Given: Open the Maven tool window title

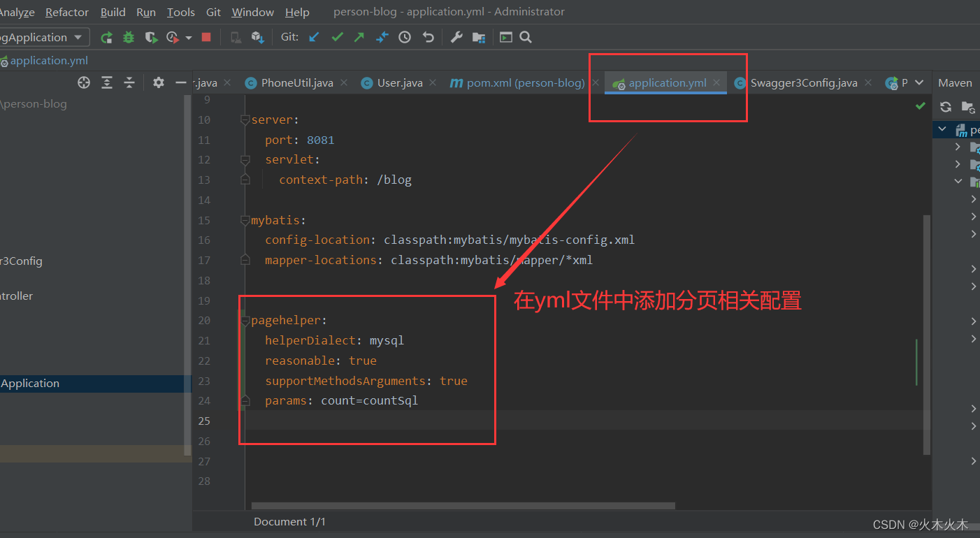Looking at the screenshot, I should point(955,82).
